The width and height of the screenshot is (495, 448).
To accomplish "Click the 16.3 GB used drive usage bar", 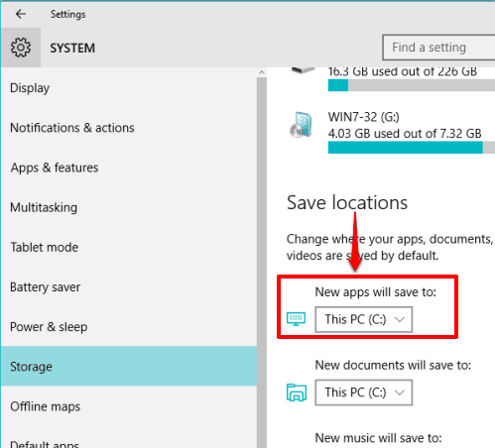I will click(x=412, y=85).
